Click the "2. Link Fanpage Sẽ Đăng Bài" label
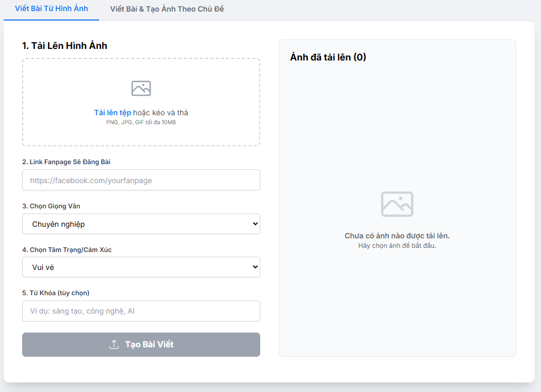541x392 pixels. click(x=66, y=162)
